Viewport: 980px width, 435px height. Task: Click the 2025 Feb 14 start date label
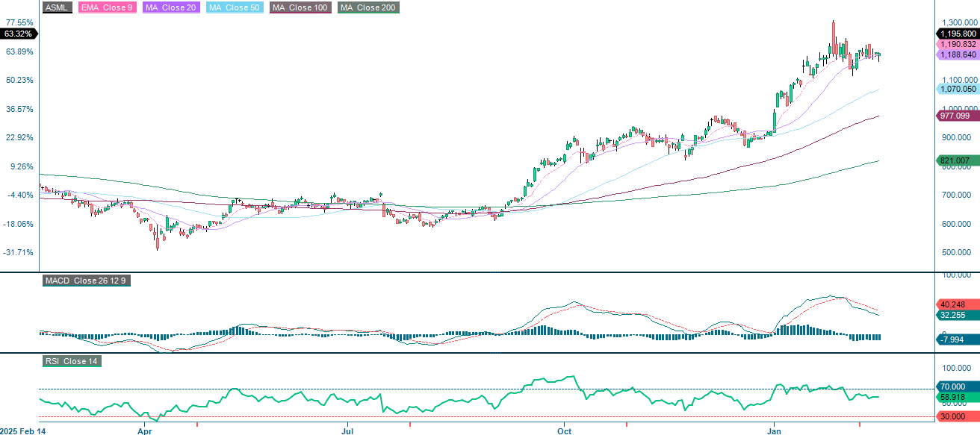click(24, 431)
